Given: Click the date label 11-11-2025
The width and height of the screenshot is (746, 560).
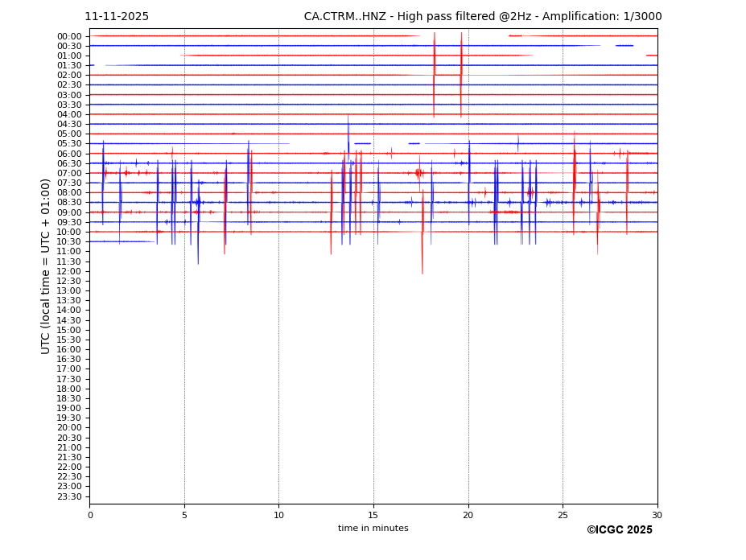Looking at the screenshot, I should point(117,17).
